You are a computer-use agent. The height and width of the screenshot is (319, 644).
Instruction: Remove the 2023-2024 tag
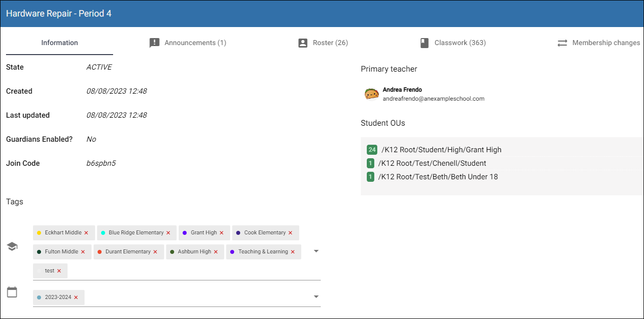coord(76,297)
